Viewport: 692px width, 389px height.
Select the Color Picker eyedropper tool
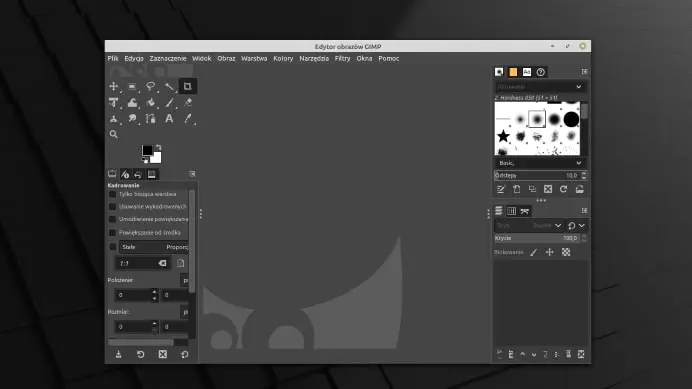tap(188, 119)
